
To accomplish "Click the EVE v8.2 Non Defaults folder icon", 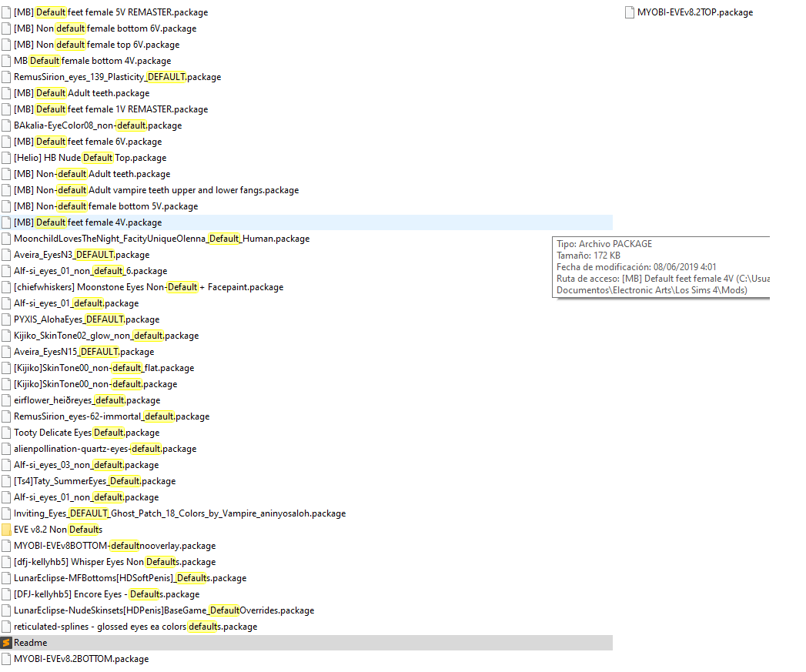I will point(6,530).
